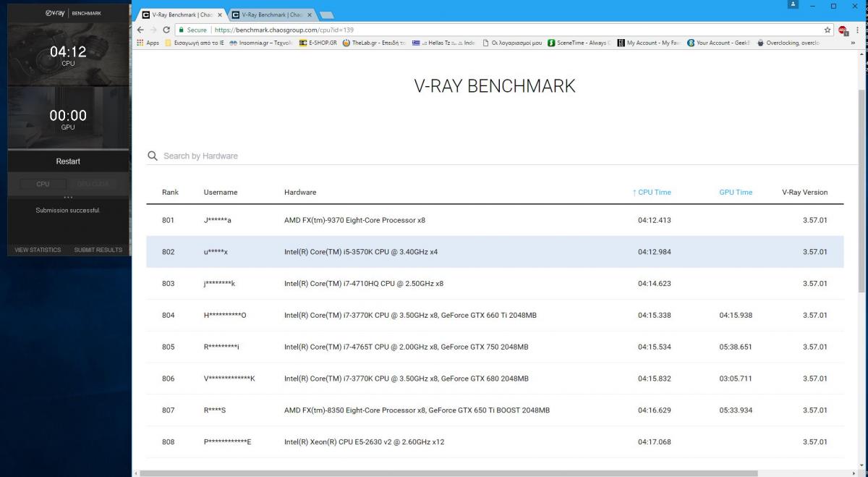The height and width of the screenshot is (477, 868).
Task: Click the 04:12 CPU result thumbnail
Action: (68, 56)
